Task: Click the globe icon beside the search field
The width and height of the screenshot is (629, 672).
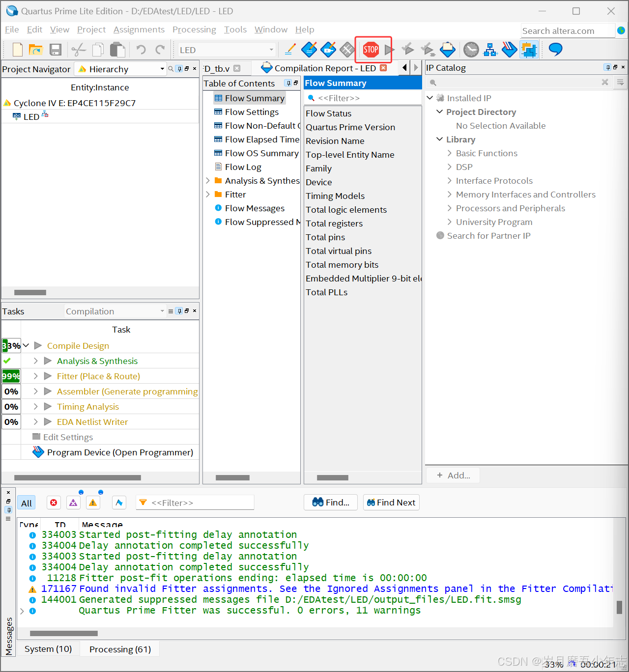Action: 621,30
